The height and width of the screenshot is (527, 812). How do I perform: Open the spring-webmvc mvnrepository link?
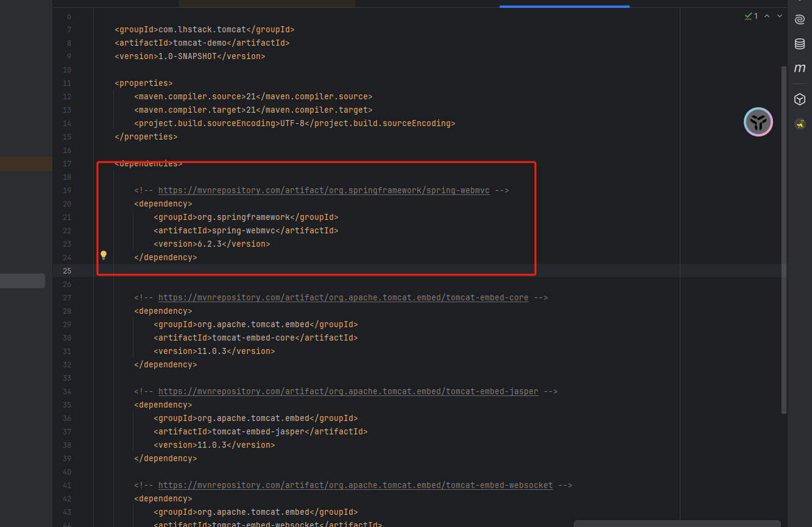pos(323,191)
